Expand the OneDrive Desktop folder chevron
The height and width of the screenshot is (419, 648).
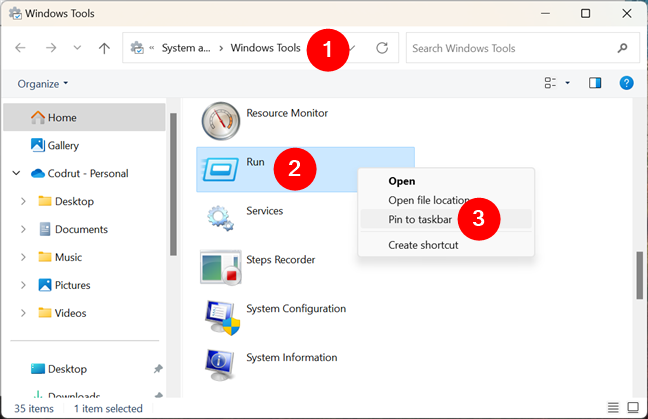pyautogui.click(x=23, y=201)
